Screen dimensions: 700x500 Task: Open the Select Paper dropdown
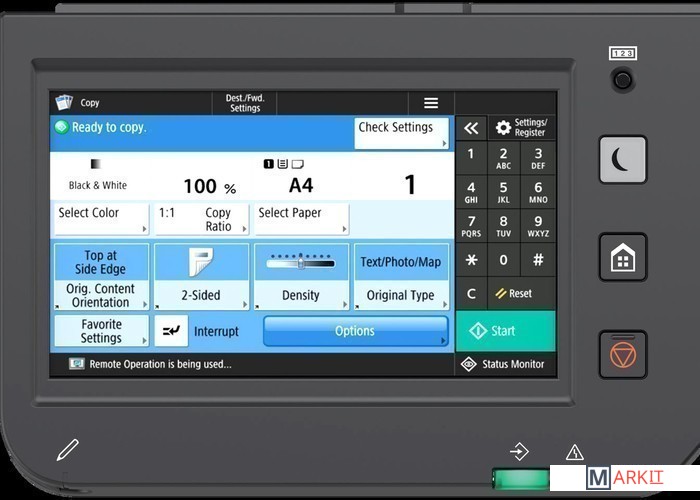[x=301, y=219]
